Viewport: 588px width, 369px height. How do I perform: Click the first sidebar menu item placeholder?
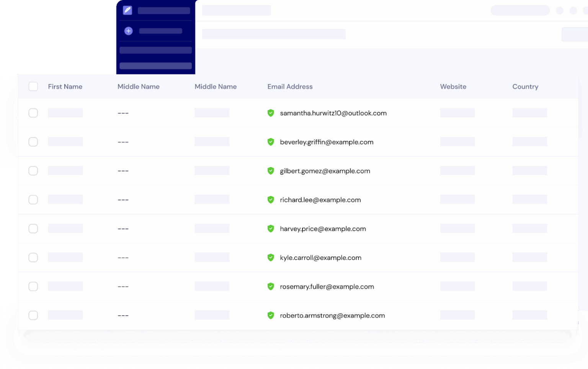click(x=155, y=50)
